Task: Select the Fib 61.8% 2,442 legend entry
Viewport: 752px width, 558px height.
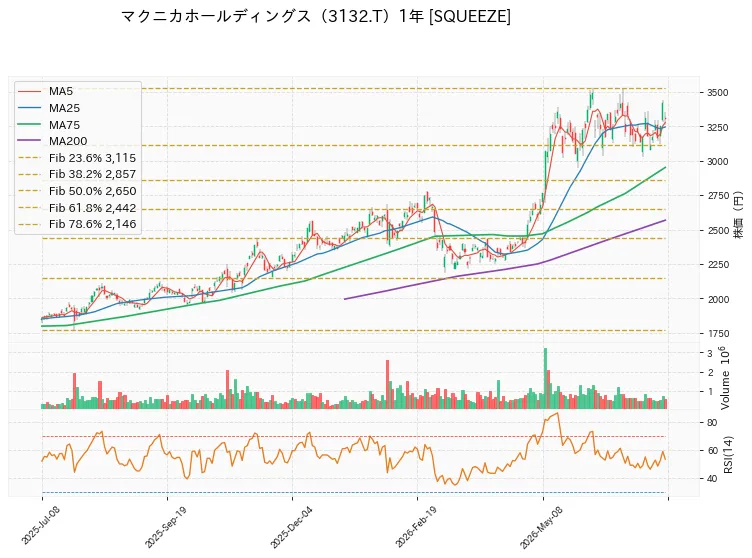Action: tap(77, 208)
